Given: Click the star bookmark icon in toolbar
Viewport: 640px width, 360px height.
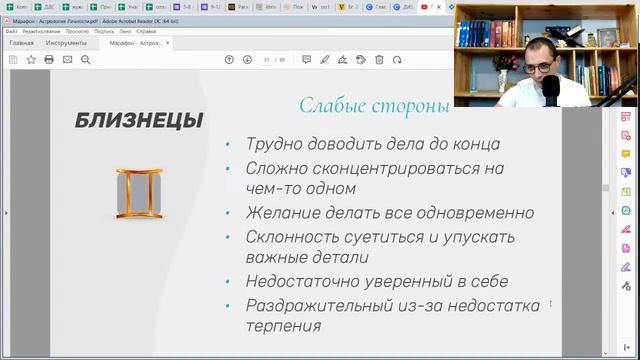Looking at the screenshot, I should coord(31,60).
